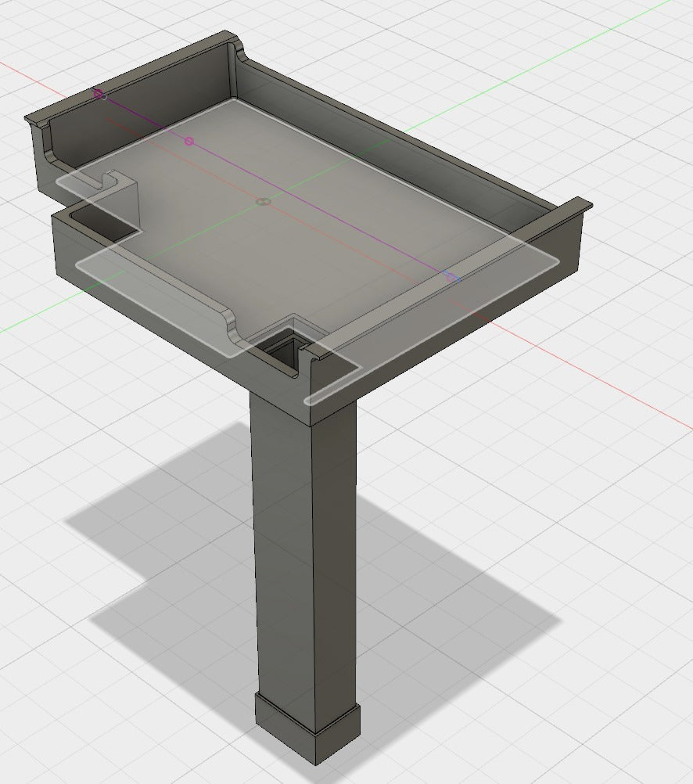The height and width of the screenshot is (784, 693).
Task: Click the magenta sketch point on the back wall edge
Action: point(98,93)
